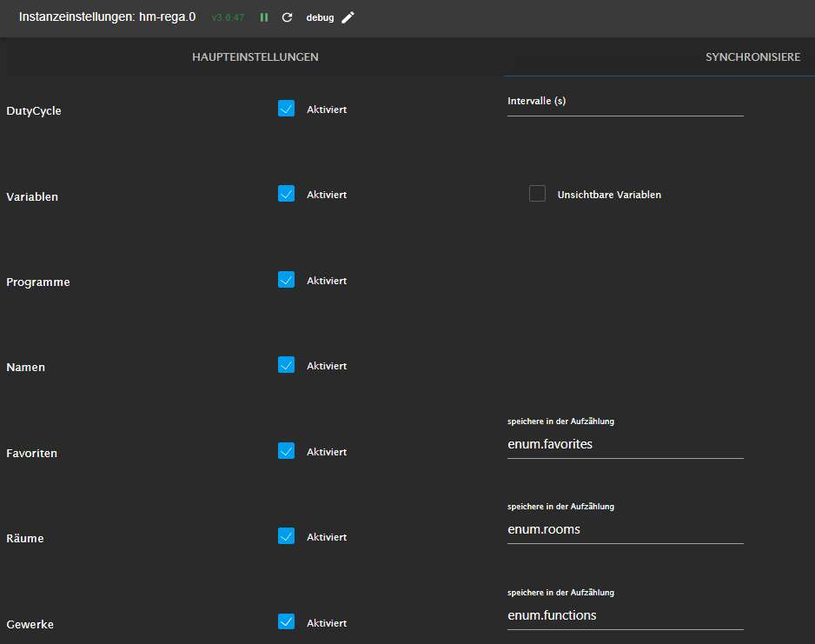Image resolution: width=815 pixels, height=644 pixels.
Task: Toggle the Variablen Aktiviert checkbox
Action: [287, 193]
